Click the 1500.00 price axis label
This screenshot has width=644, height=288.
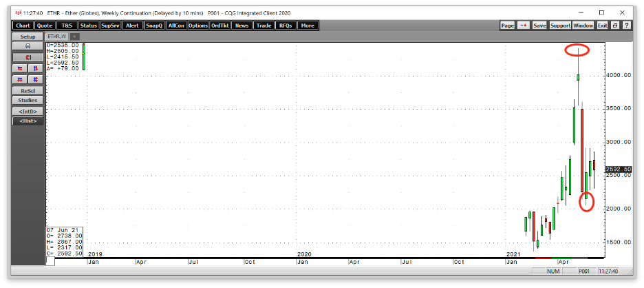(619, 243)
